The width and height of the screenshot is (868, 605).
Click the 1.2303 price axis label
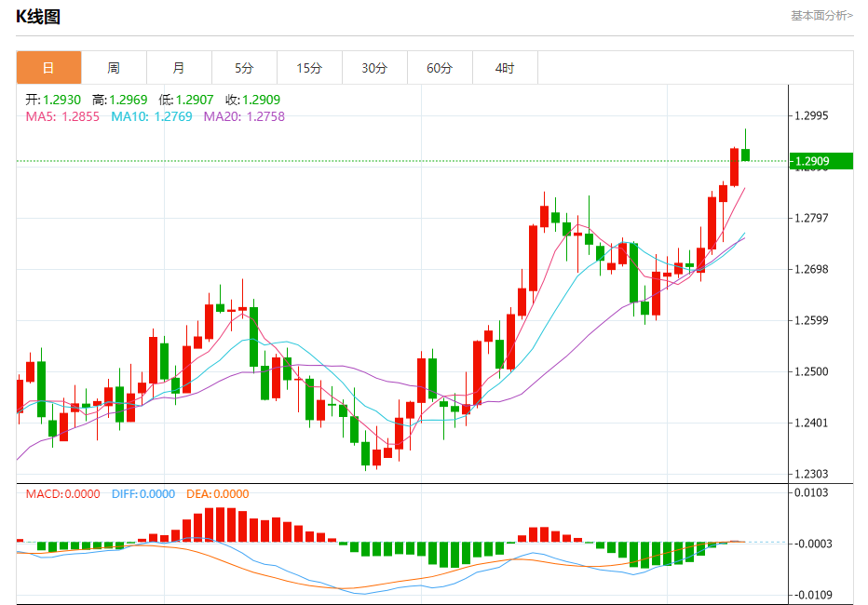pos(811,474)
